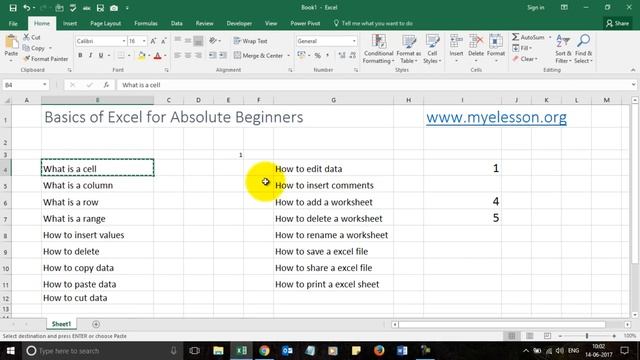Open the font size dropdown
This screenshot has width=640, height=360.
click(x=144, y=41)
